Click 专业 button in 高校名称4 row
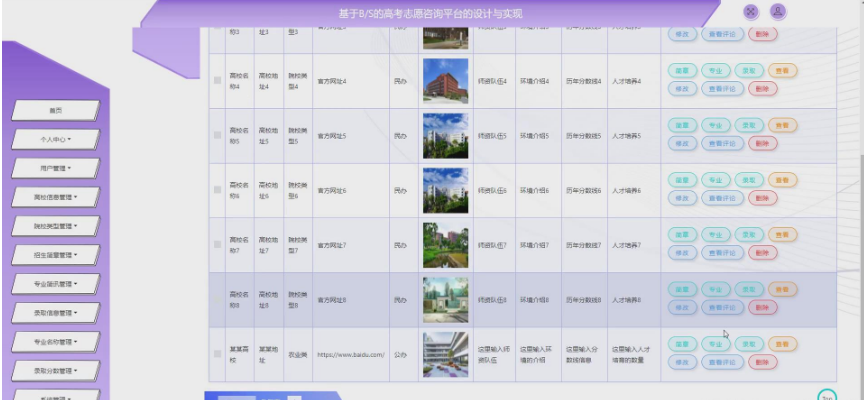The width and height of the screenshot is (864, 400). pos(715,71)
